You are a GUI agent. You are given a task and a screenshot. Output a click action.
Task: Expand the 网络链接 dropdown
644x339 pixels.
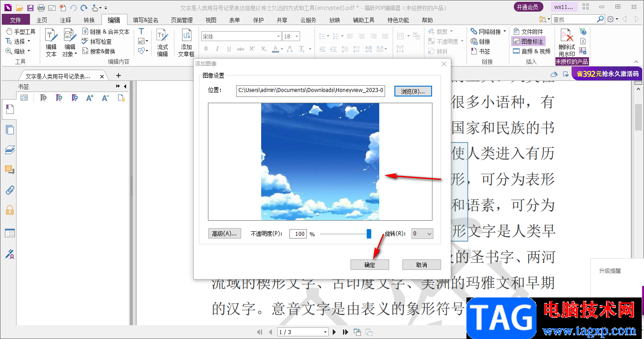(504, 32)
